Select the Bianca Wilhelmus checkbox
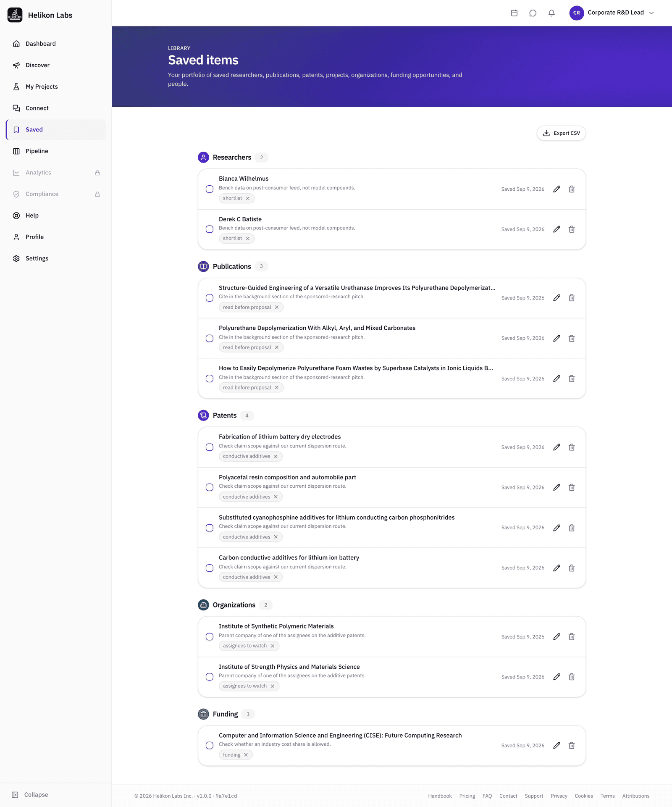 coord(210,189)
